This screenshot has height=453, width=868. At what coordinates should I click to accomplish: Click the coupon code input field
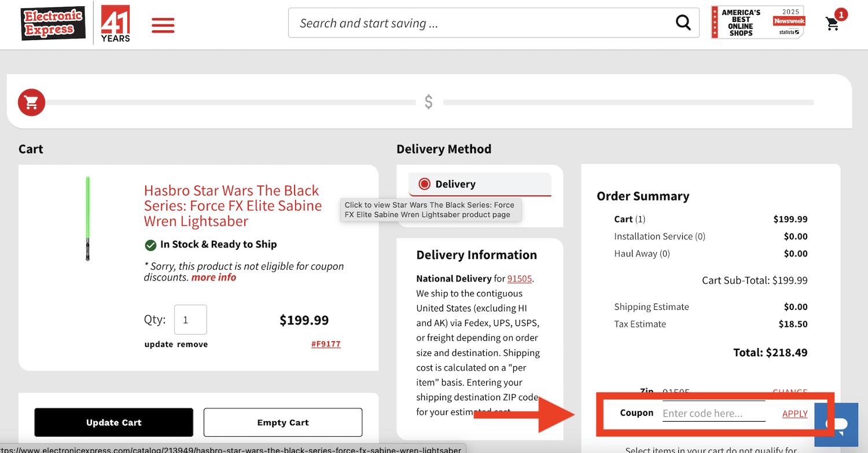[713, 413]
